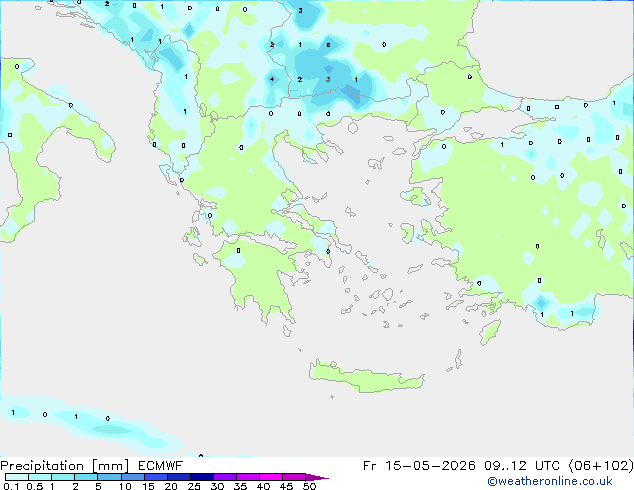Select the 5–10 mm legend color swatch
Image resolution: width=634 pixels, height=490 pixels.
click(x=110, y=477)
